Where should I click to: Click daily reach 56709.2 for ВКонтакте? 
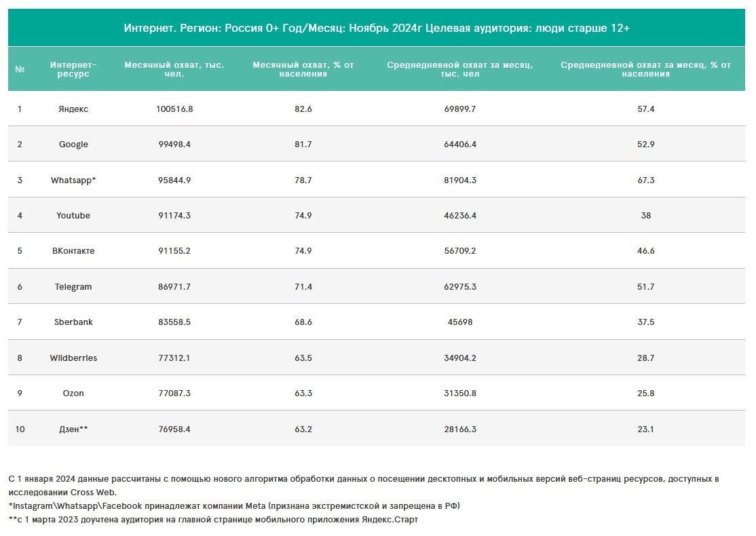[x=460, y=250]
